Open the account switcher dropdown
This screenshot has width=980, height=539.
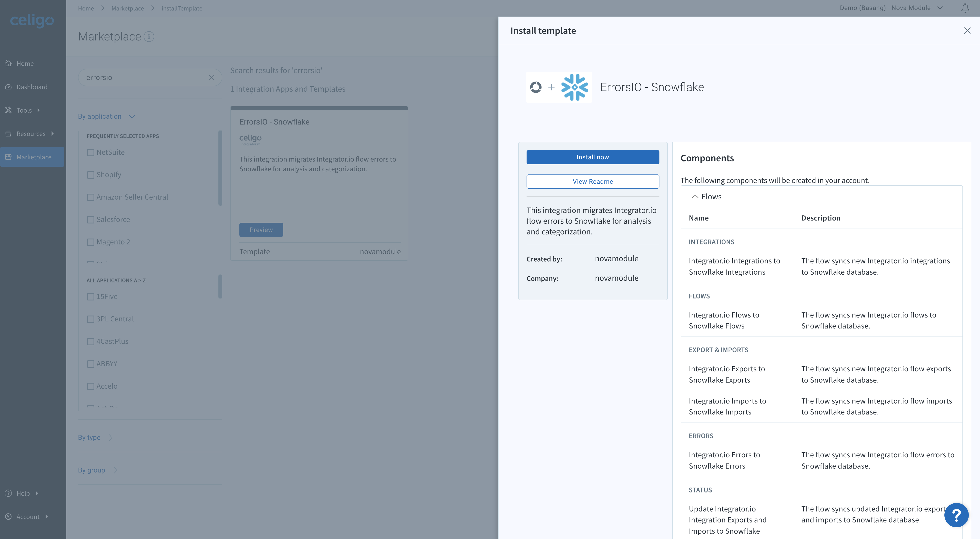pos(891,8)
